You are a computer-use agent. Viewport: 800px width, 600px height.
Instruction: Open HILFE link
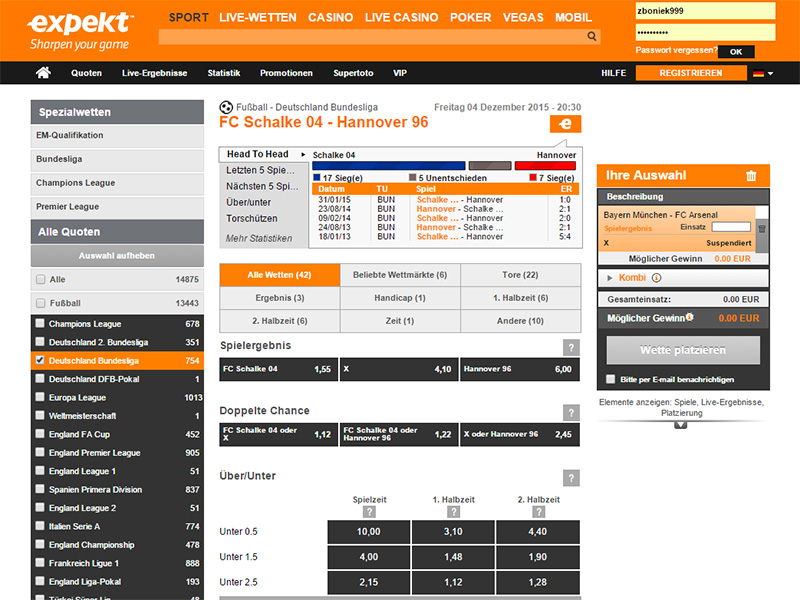[x=613, y=73]
